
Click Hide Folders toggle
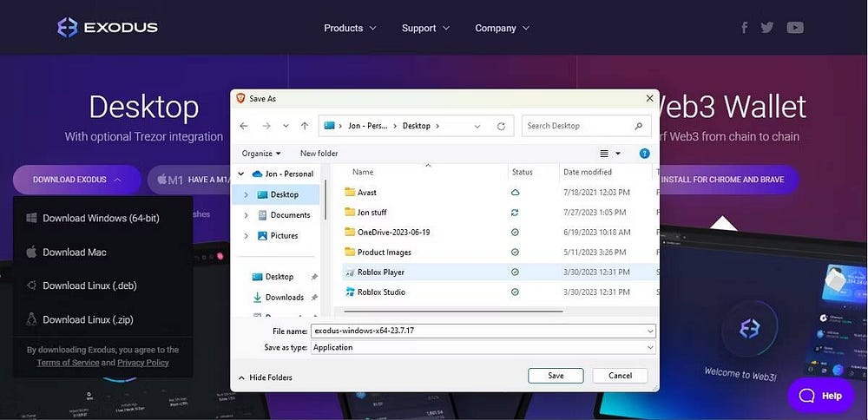pyautogui.click(x=266, y=377)
